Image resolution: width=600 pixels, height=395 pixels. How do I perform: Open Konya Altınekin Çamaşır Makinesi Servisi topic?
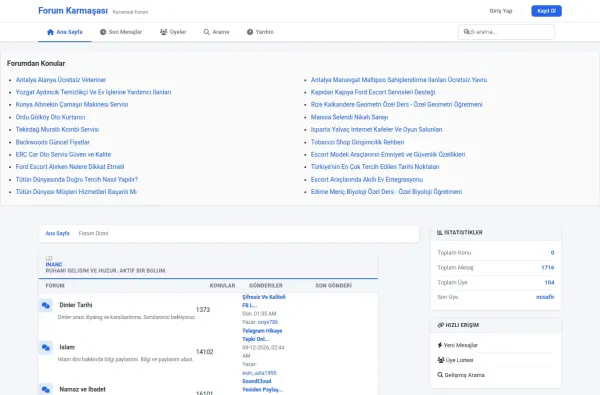(x=72, y=104)
